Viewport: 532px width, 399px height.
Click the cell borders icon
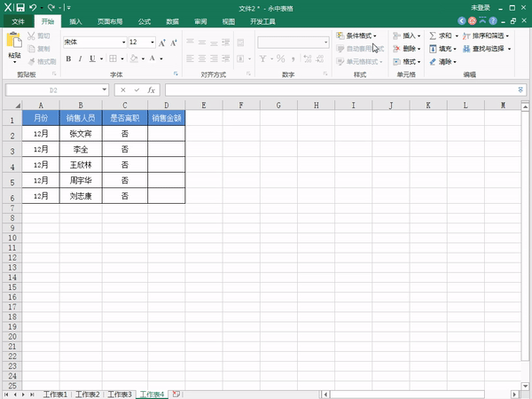[113, 59]
